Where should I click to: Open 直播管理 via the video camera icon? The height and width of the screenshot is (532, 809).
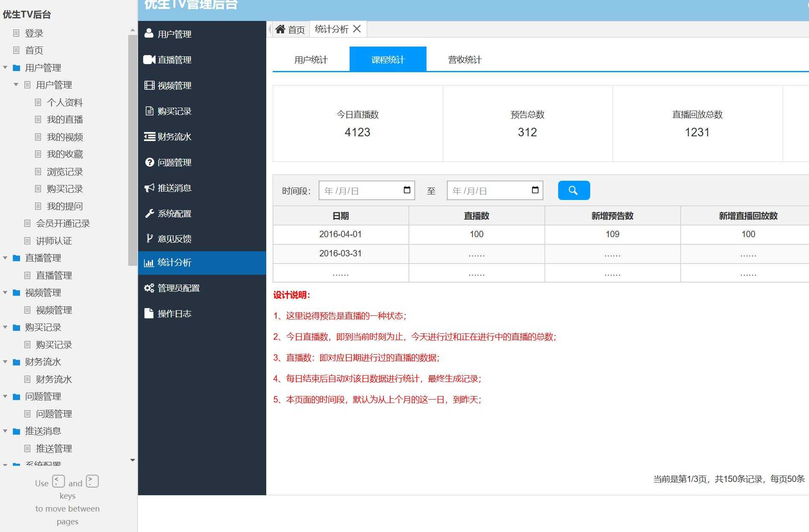[148, 60]
